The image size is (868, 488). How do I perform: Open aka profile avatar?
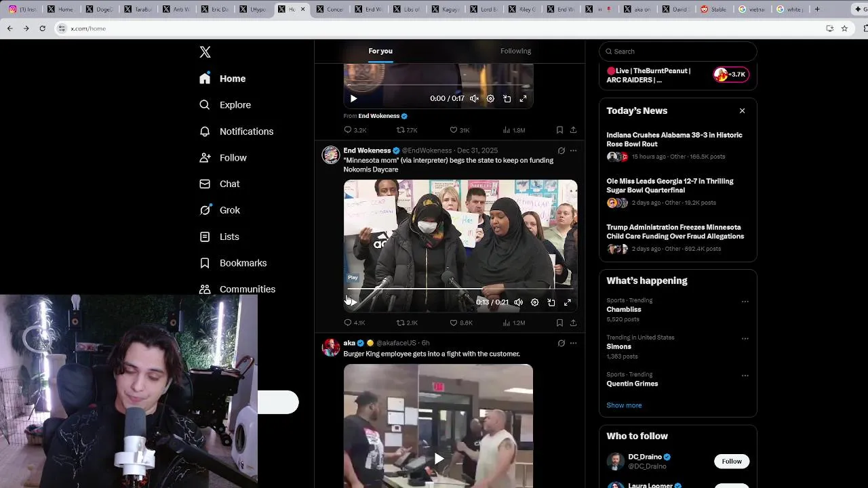click(x=330, y=348)
